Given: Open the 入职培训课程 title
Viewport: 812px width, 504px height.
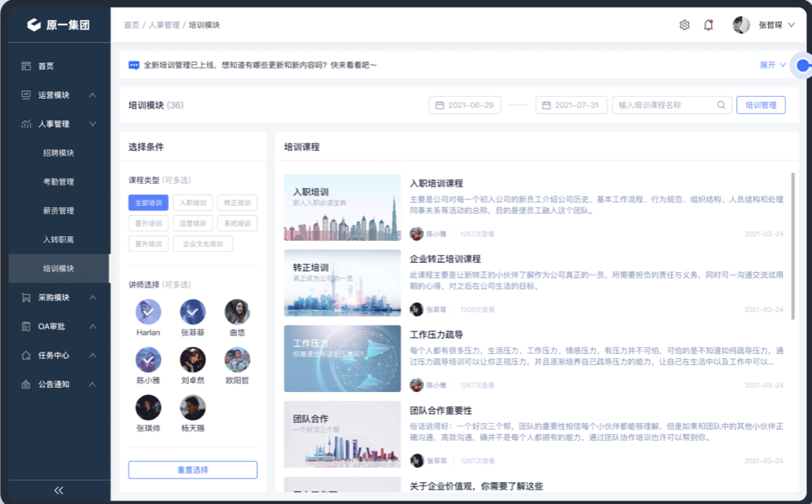Looking at the screenshot, I should [437, 183].
